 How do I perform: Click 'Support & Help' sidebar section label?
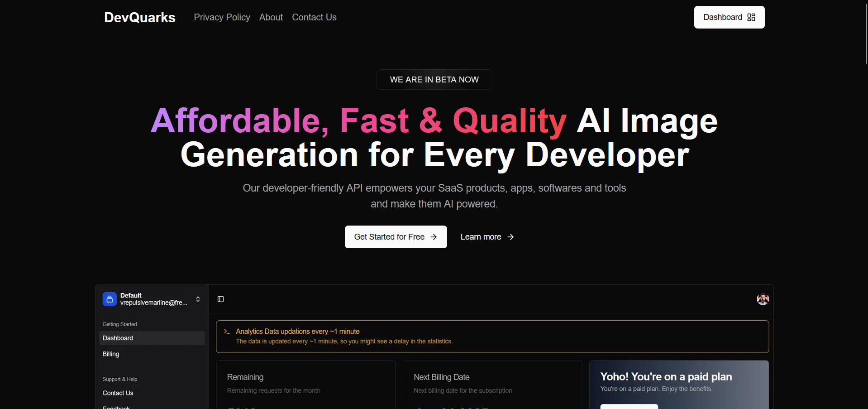(x=119, y=379)
